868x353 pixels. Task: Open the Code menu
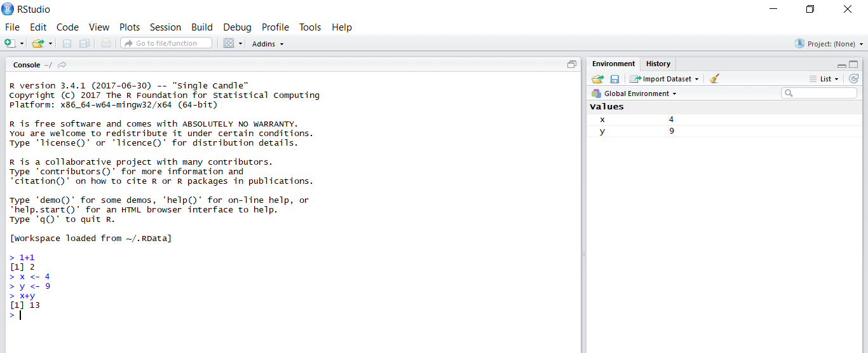(x=67, y=27)
